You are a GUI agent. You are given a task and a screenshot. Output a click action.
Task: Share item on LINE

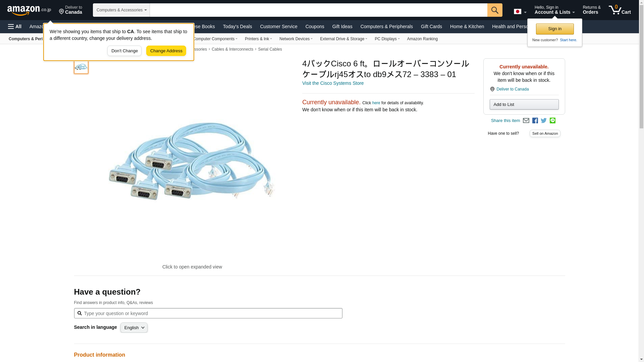(x=552, y=121)
